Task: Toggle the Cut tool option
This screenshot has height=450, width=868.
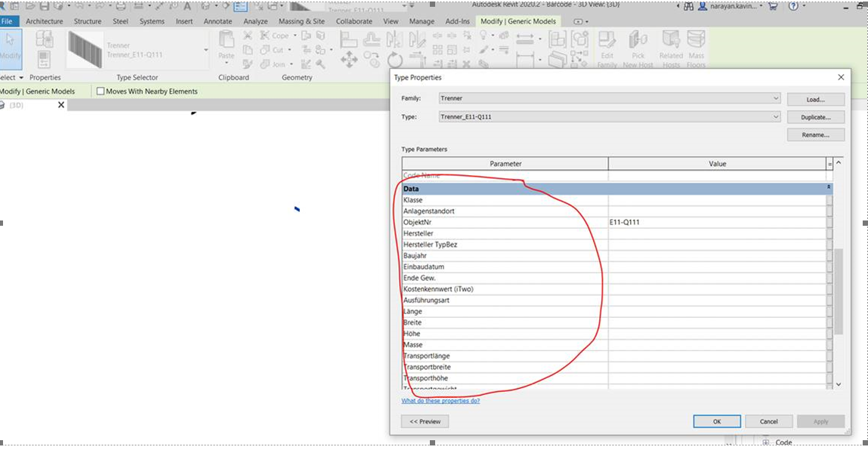Action: coord(264,51)
